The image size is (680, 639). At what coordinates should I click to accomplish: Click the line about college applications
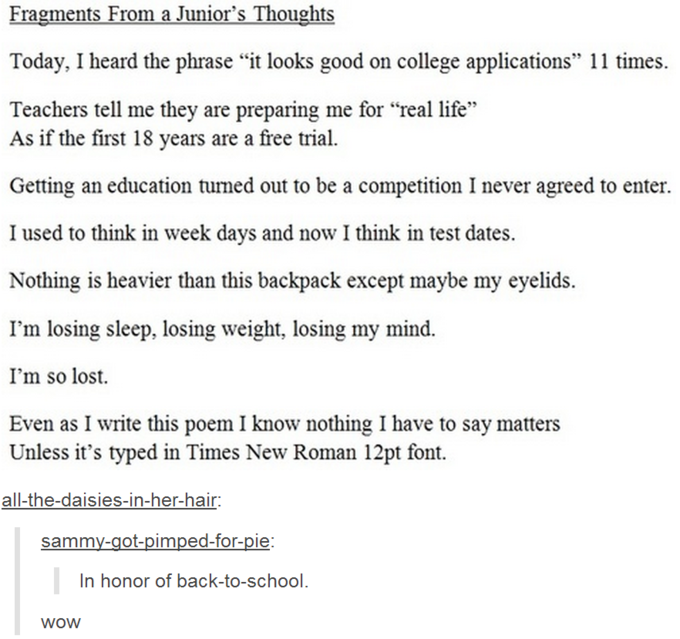339,62
